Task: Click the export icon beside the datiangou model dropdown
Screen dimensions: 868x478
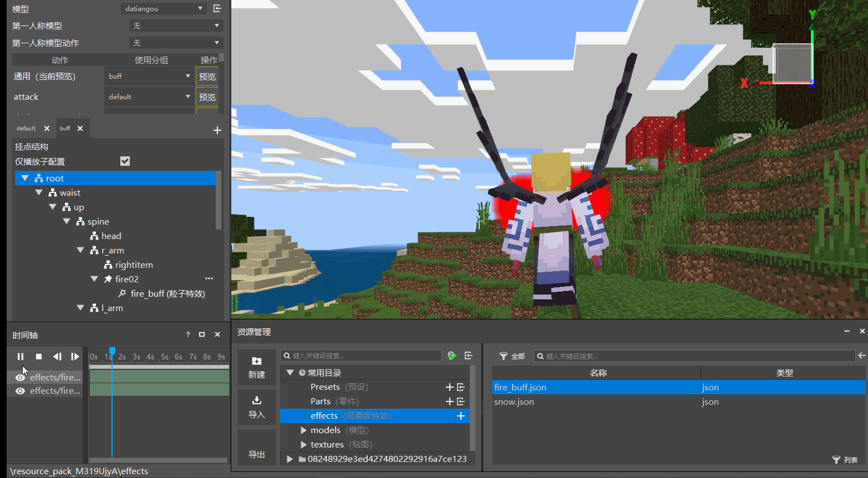Action: (217, 8)
